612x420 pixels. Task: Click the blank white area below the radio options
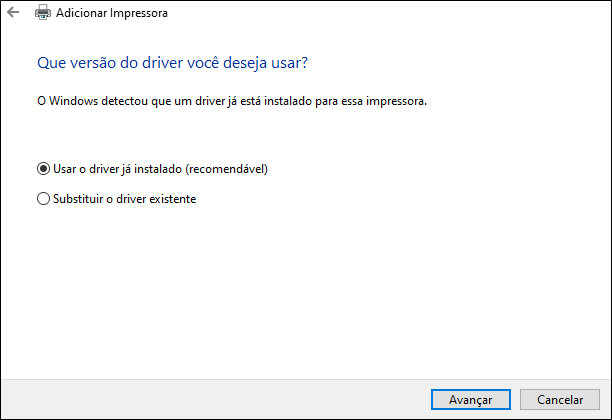pyautogui.click(x=300, y=290)
